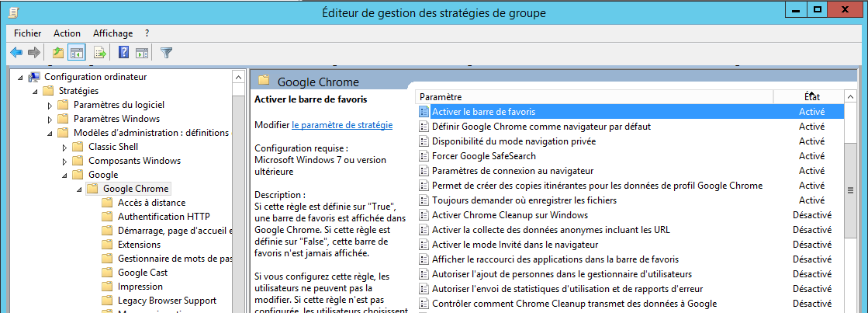Collapse the Modèles d'administration node
868x313 pixels.
pyautogui.click(x=50, y=133)
